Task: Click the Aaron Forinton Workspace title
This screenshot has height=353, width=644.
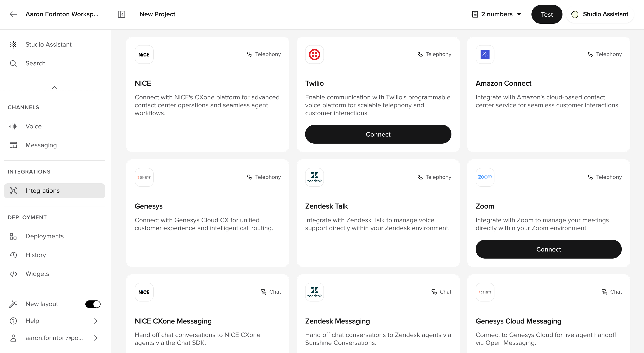Action: coord(62,14)
